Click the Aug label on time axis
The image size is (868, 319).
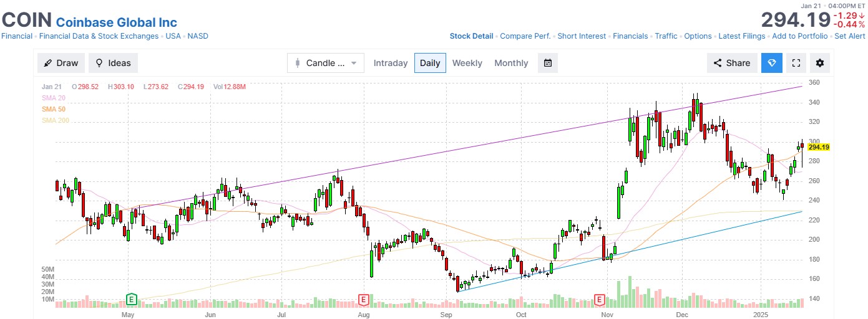364,315
